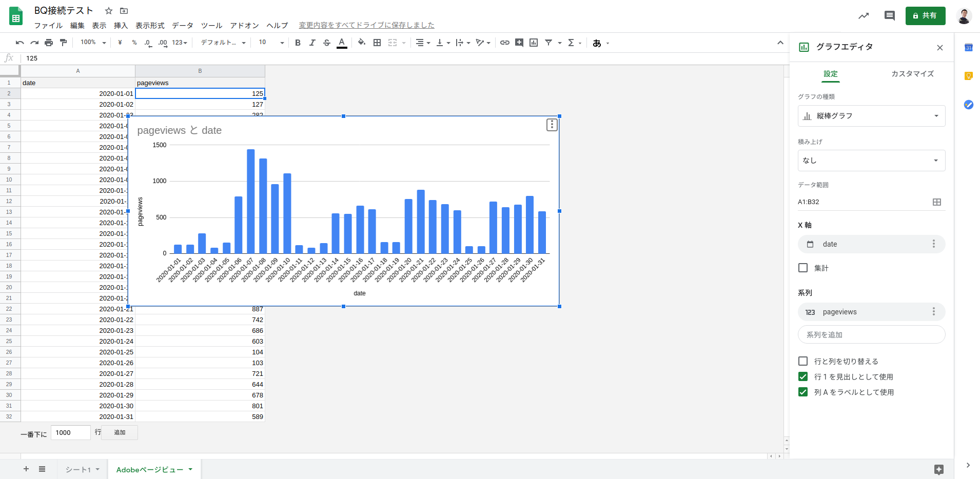Switch to the カスタマイズ tab

912,74
